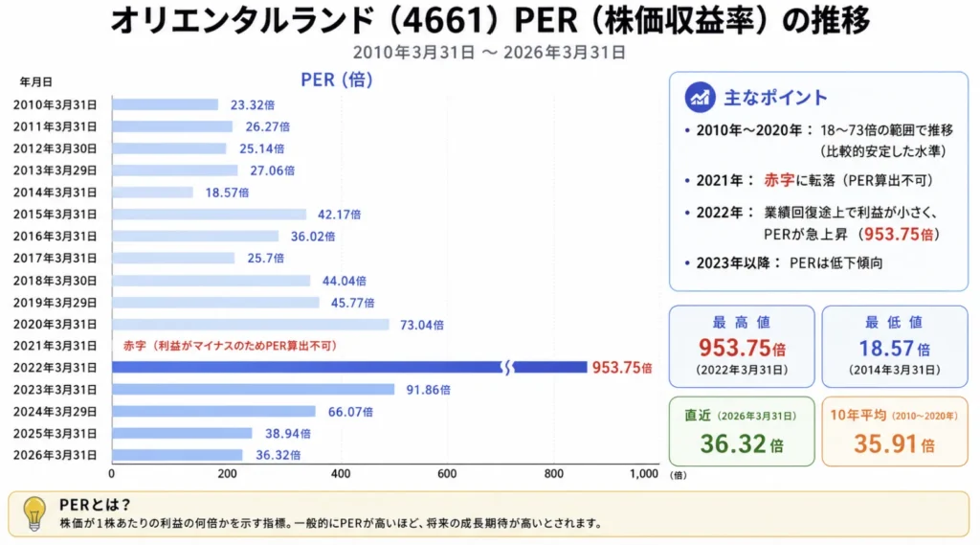Click the 2018年3月30日 date label
Viewport: 980px width, 545px height.
click(55, 281)
